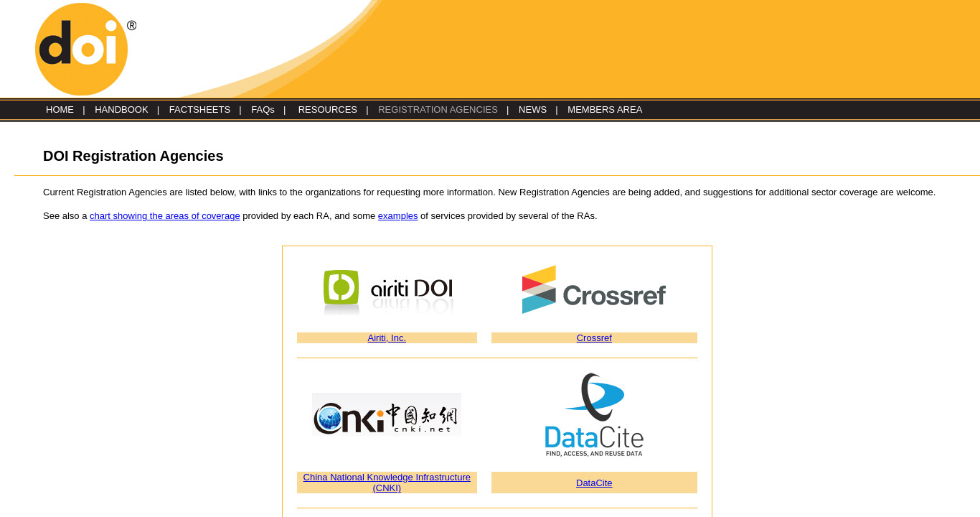Go to the HOME menu item
Image resolution: width=980 pixels, height=517 pixels.
pos(60,110)
